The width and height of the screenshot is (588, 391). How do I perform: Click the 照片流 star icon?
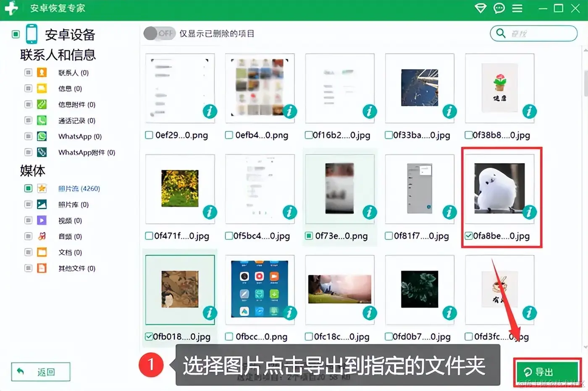[42, 188]
